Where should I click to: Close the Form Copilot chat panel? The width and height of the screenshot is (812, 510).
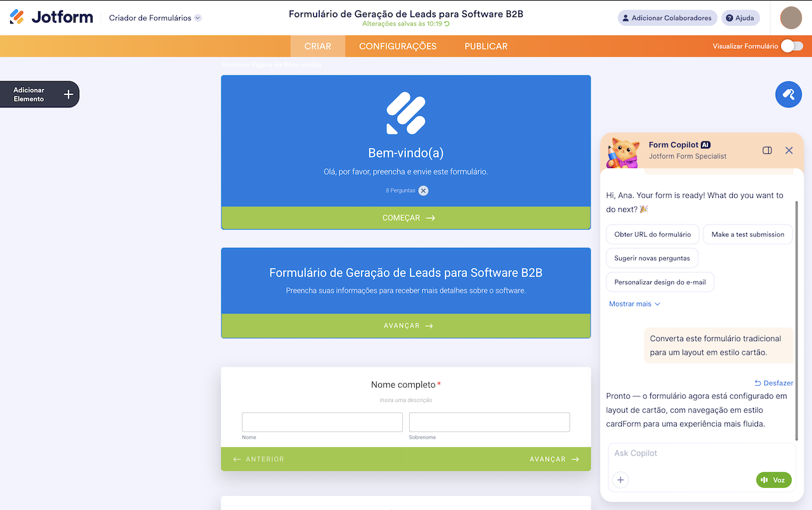[789, 150]
